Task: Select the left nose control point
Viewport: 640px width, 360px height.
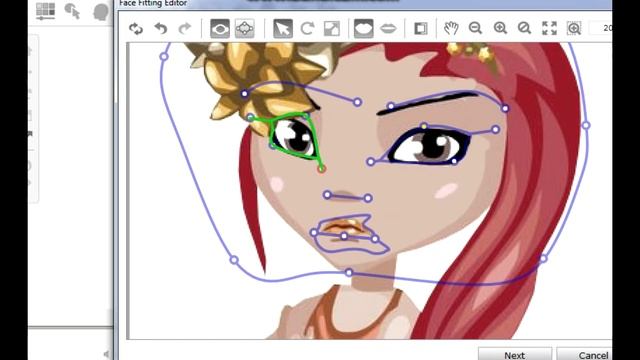Action: click(x=327, y=195)
